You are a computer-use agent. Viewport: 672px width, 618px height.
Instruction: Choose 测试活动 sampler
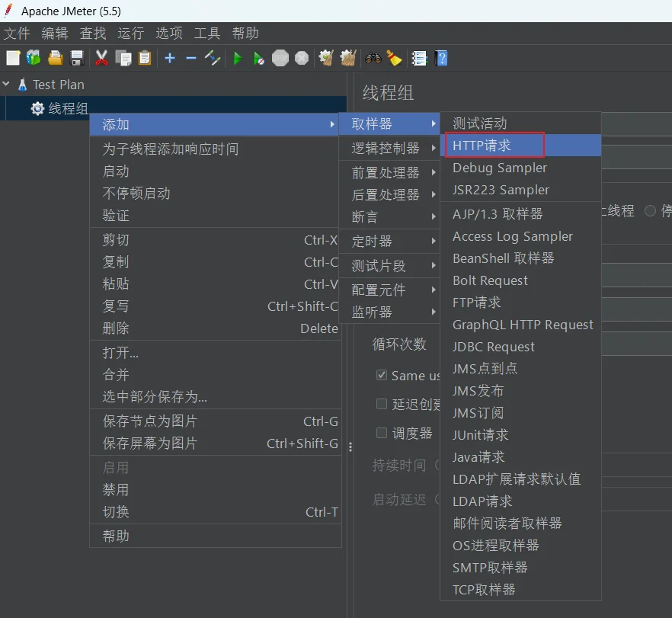click(520, 123)
